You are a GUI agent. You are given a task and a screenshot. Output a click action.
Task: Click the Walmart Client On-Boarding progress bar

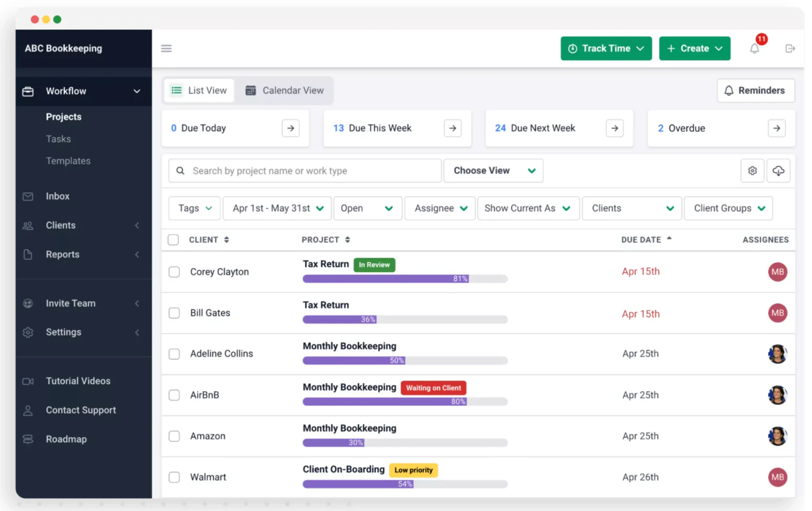[x=405, y=484]
